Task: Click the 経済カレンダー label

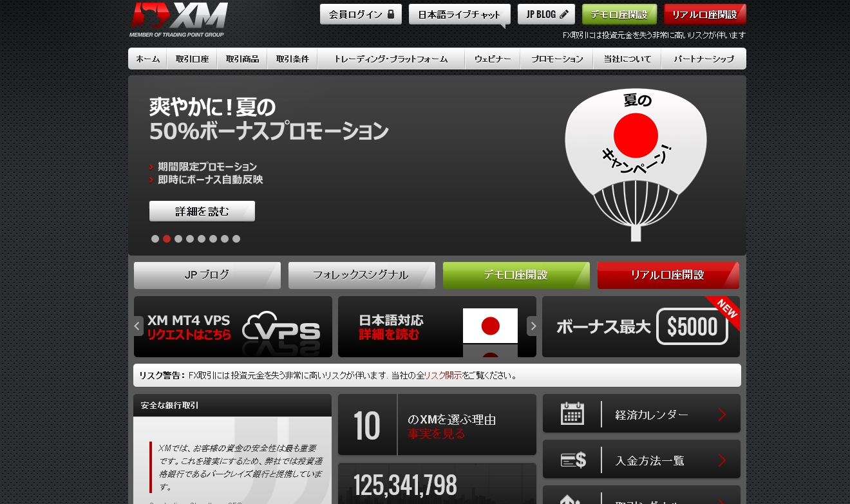Action: (652, 415)
